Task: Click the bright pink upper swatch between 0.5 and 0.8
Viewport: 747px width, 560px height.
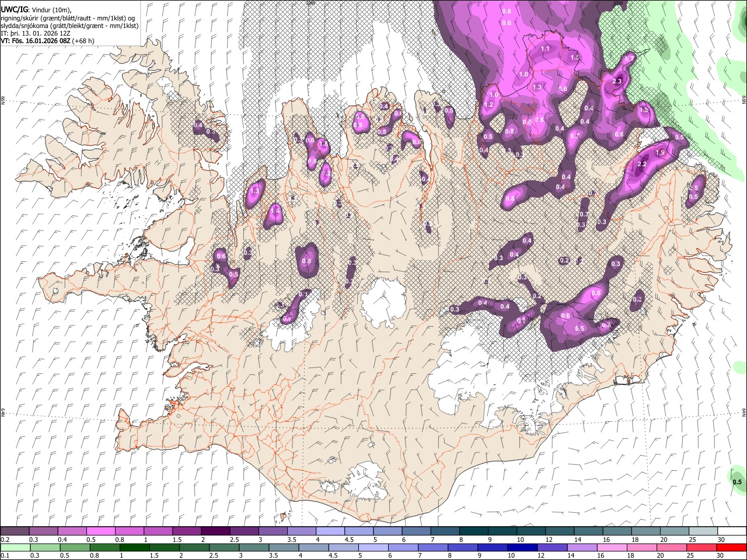Action: pos(100,531)
